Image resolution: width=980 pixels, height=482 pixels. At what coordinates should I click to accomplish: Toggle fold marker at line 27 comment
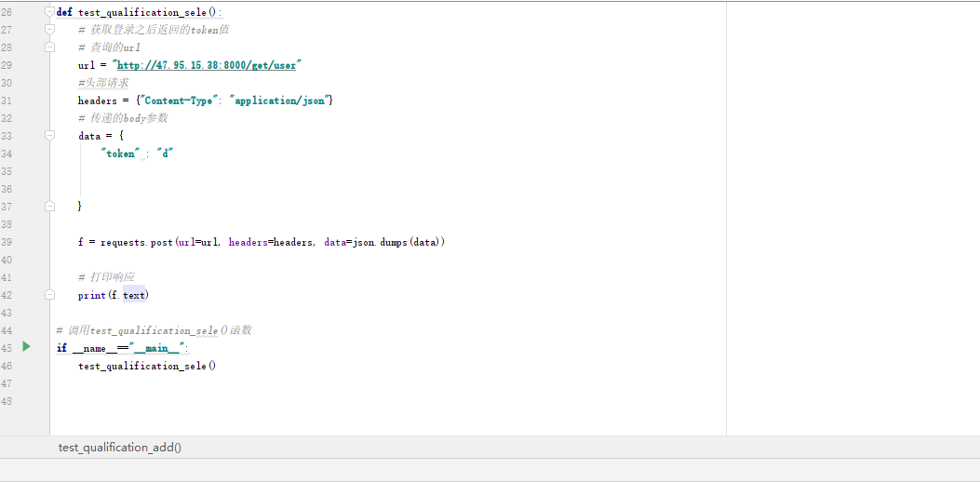(50, 29)
